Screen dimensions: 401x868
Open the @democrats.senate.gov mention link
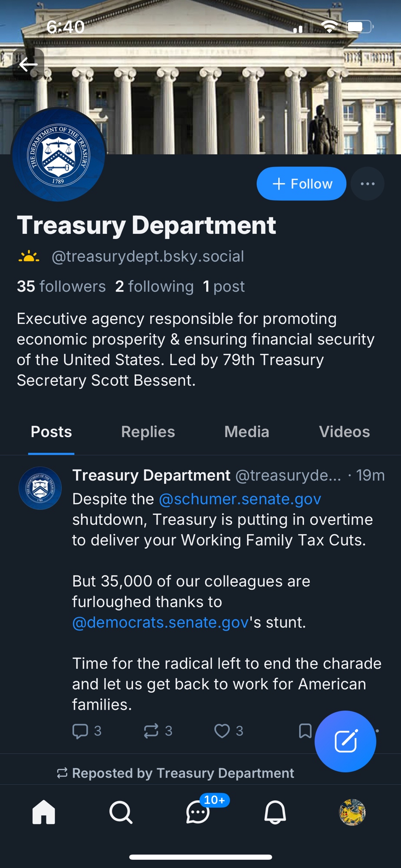coord(160,622)
